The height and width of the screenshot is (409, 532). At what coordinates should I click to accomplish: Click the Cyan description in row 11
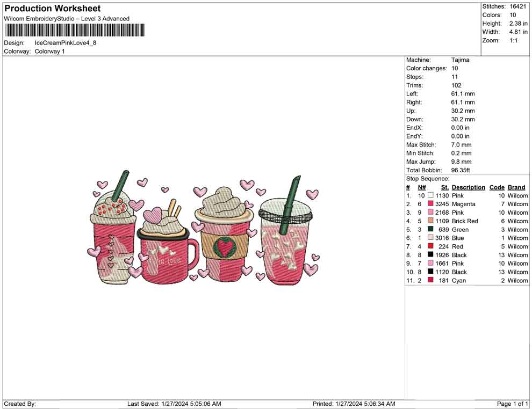[x=459, y=280]
